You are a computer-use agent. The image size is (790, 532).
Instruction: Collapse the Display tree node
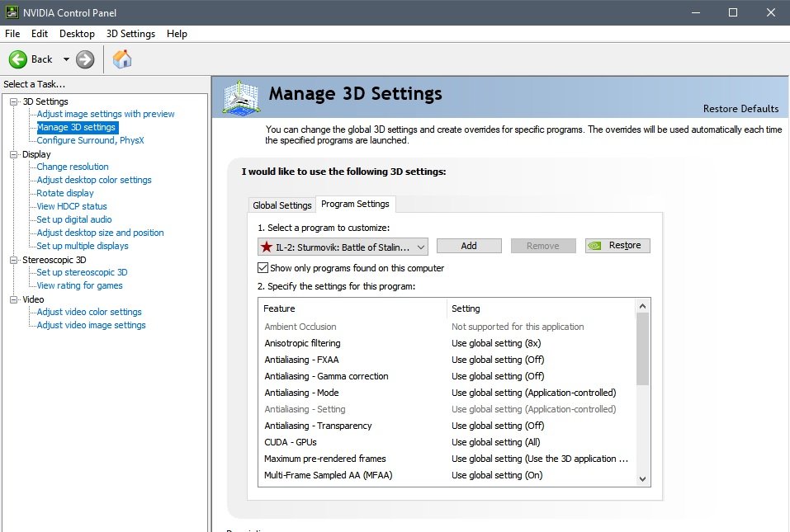[13, 154]
